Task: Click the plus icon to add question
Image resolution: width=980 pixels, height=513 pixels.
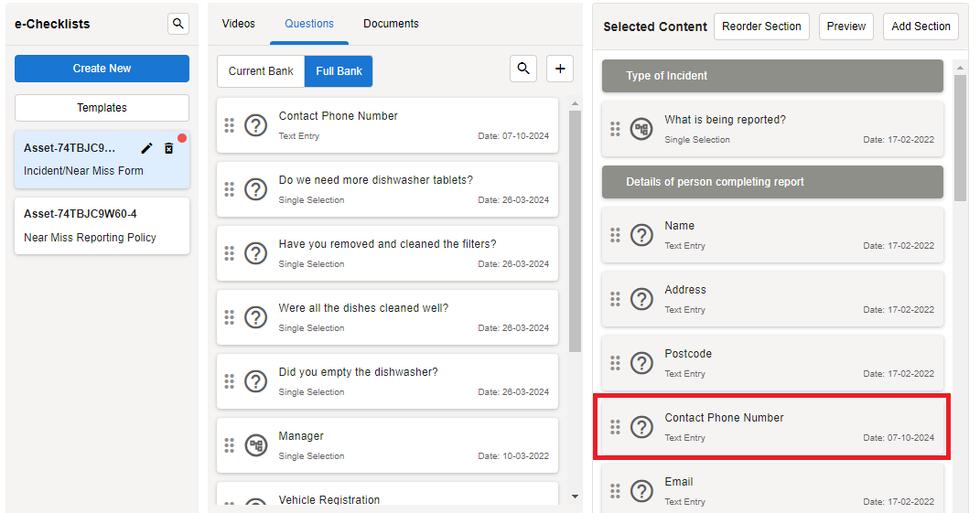Action: (560, 69)
